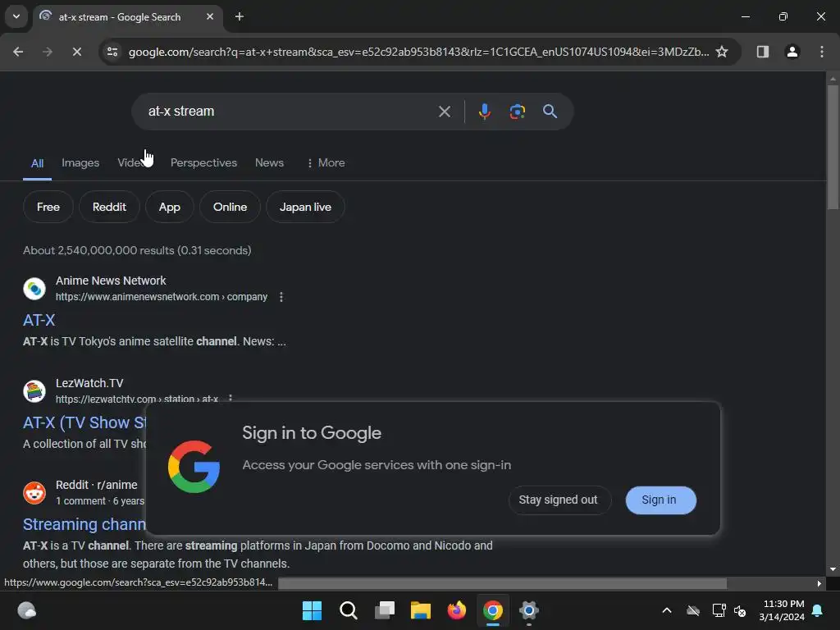840x630 pixels.
Task: Bookmark this page with the star icon
Action: click(x=722, y=52)
